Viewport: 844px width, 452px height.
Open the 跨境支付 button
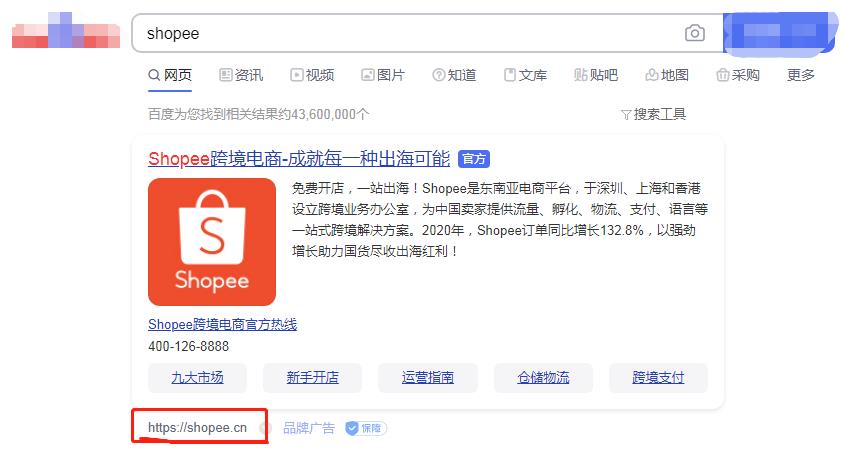pos(658,378)
